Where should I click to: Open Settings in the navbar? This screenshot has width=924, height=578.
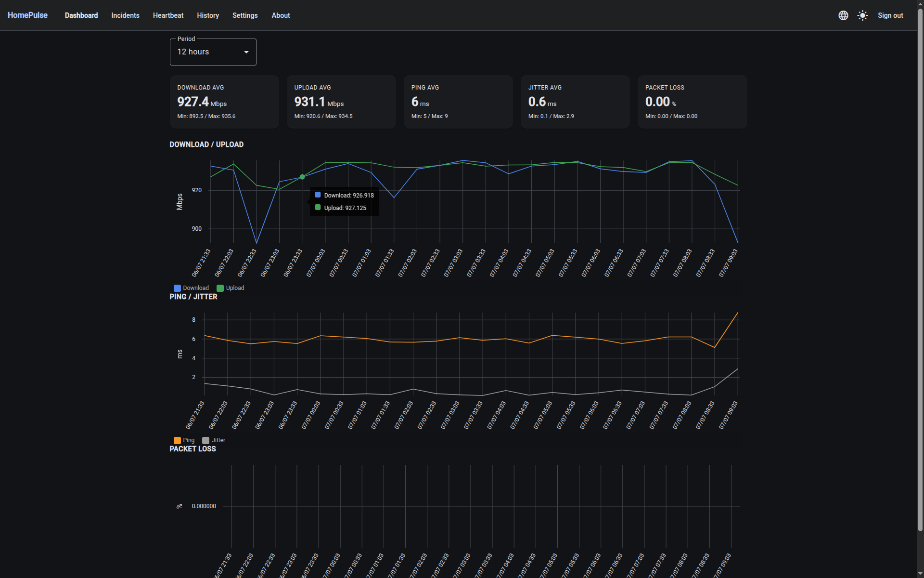coord(245,15)
